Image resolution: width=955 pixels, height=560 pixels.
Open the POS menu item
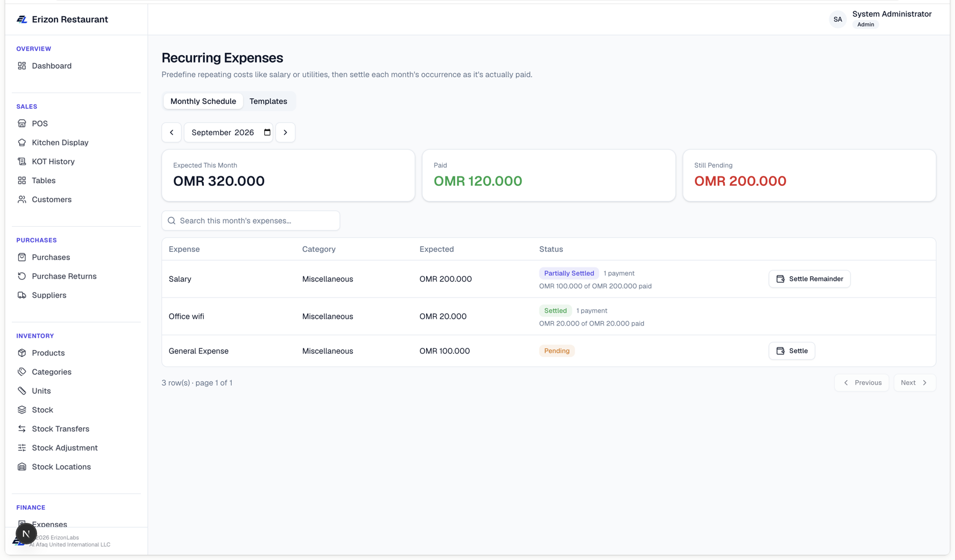click(77, 123)
